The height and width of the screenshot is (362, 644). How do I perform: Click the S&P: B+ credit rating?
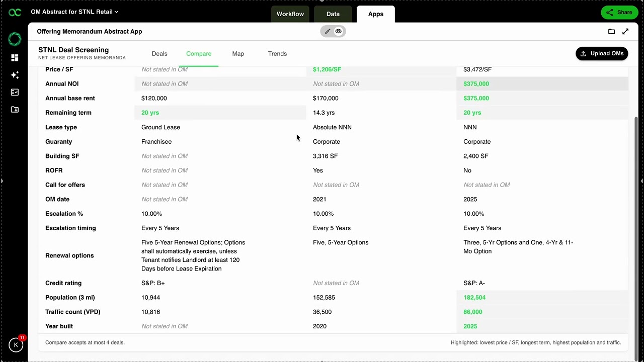(153, 283)
